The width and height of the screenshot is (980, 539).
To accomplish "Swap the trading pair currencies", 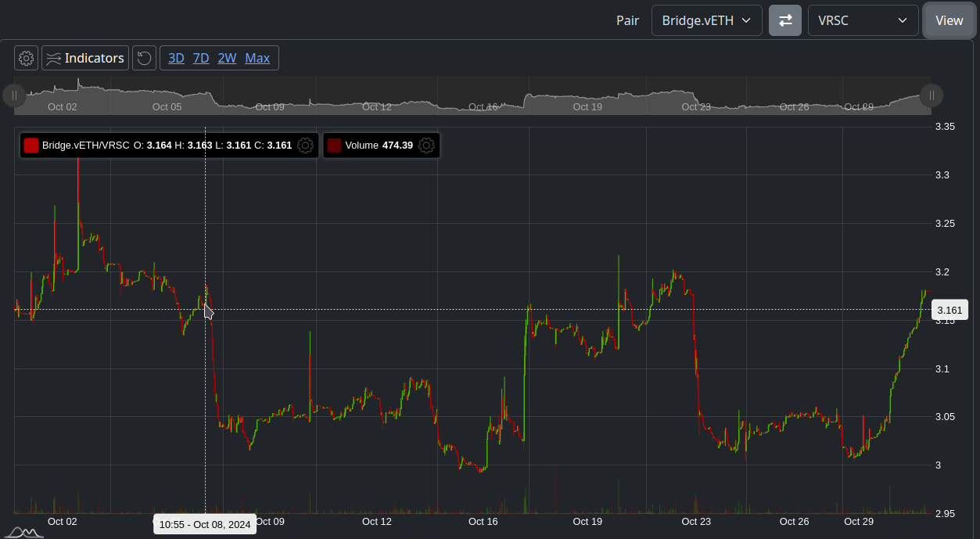I will [x=785, y=20].
